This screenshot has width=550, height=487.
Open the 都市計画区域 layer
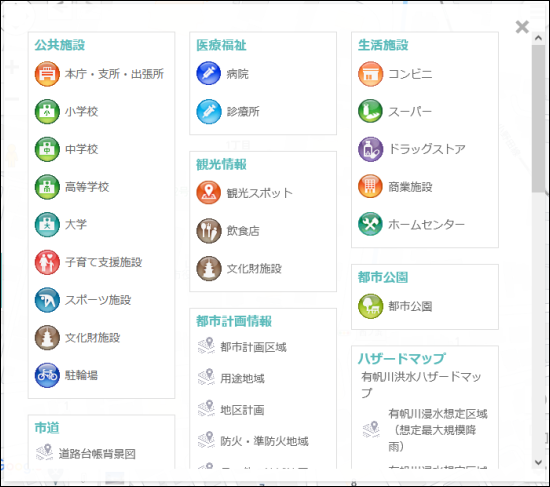point(242,347)
